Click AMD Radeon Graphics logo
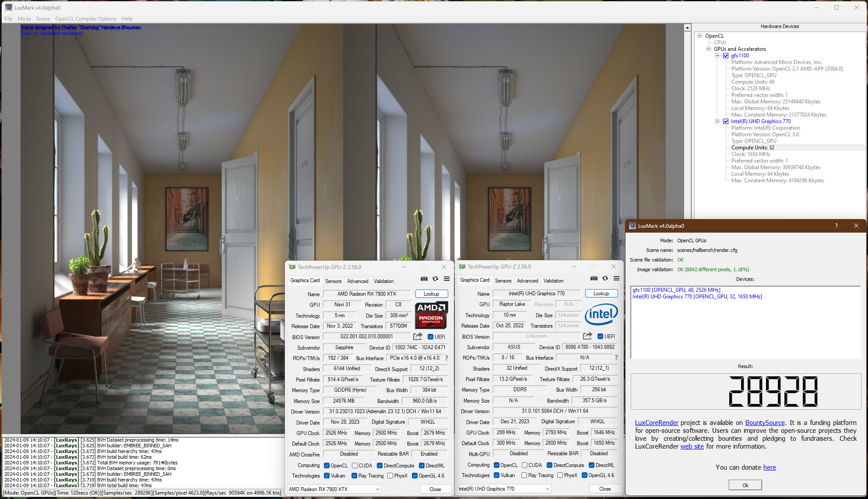This screenshot has width=868, height=499. [431, 315]
